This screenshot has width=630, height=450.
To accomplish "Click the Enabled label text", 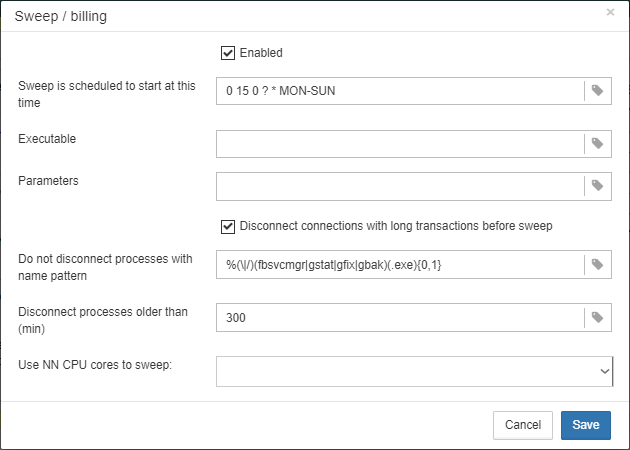I will (261, 53).
